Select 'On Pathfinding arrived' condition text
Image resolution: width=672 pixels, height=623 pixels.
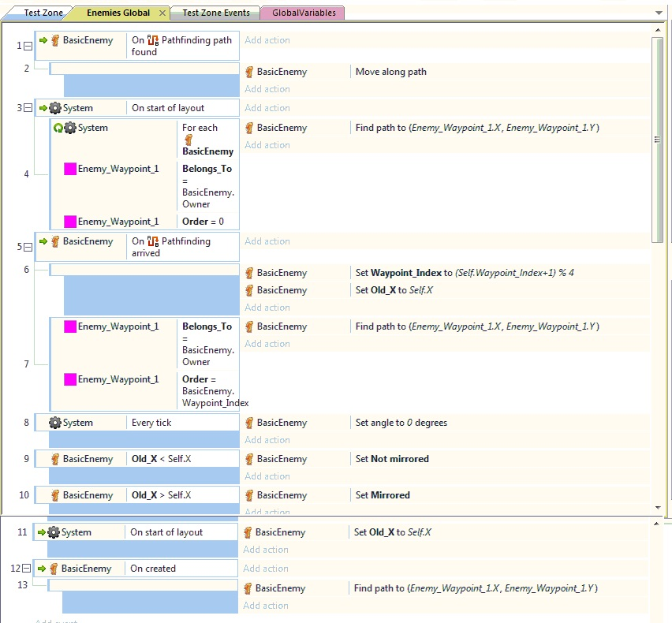click(x=171, y=248)
